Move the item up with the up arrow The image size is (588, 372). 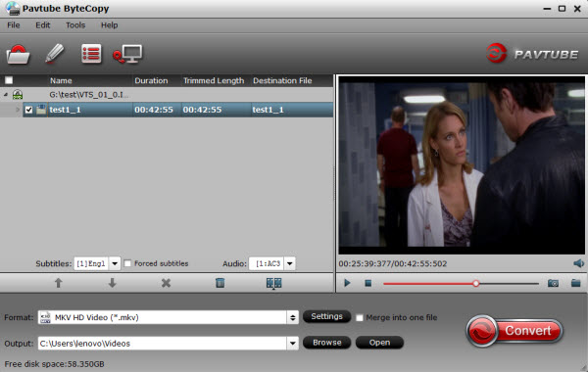click(58, 283)
